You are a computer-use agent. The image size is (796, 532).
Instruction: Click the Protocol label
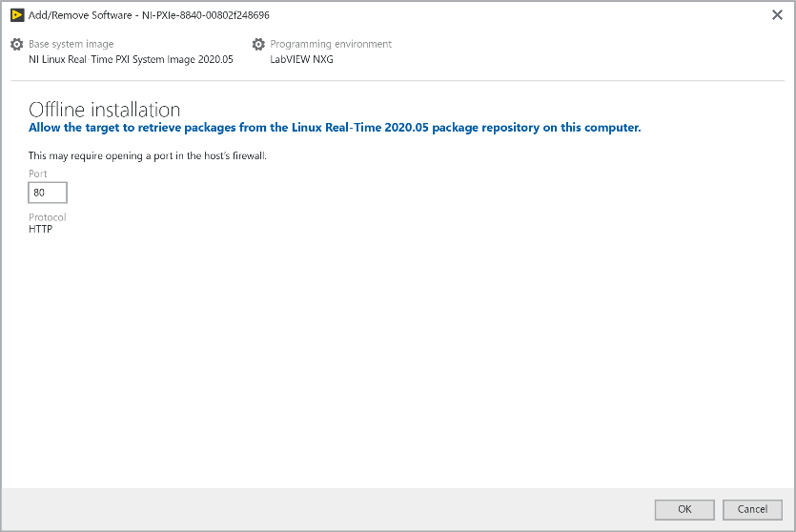coord(48,217)
